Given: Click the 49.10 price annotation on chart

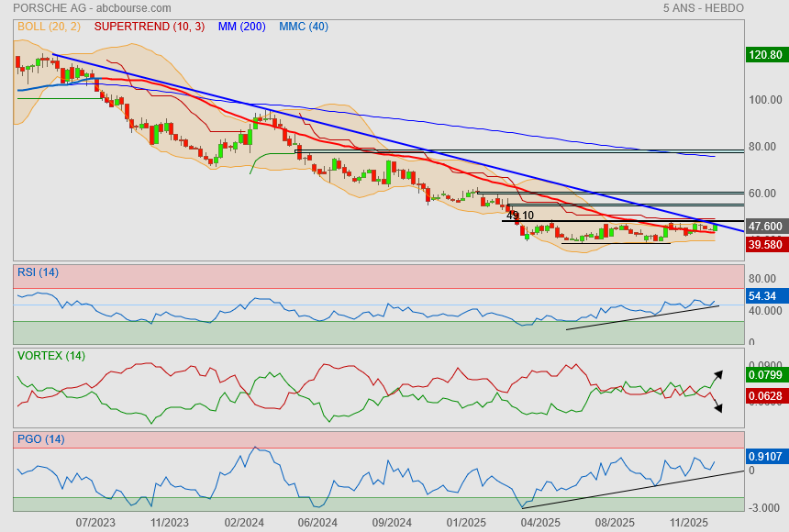Looking at the screenshot, I should (520, 216).
